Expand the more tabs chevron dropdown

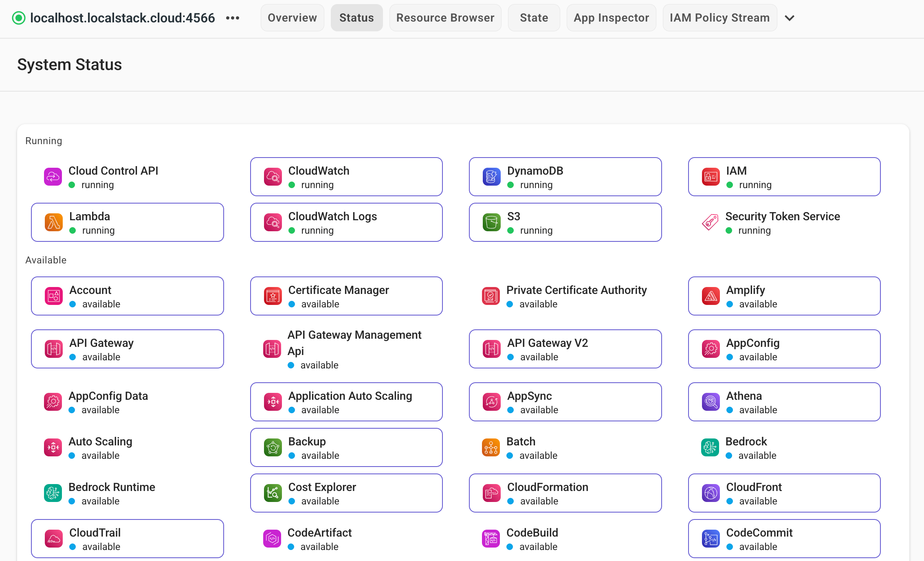pos(790,18)
